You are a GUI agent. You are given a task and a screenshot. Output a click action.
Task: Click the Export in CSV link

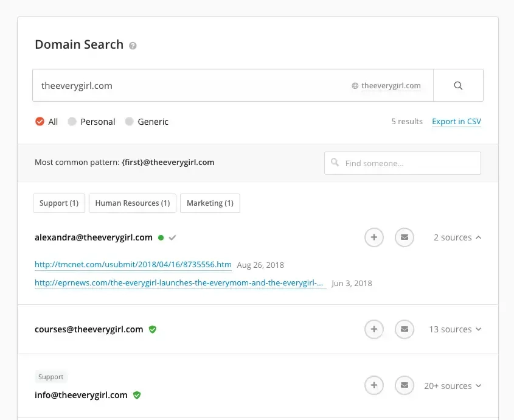click(456, 122)
